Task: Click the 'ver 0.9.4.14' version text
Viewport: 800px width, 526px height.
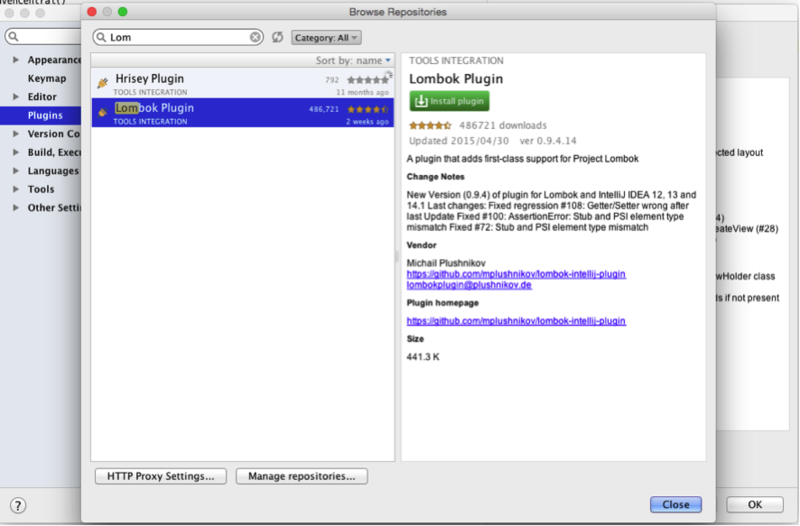Action: tap(548, 140)
